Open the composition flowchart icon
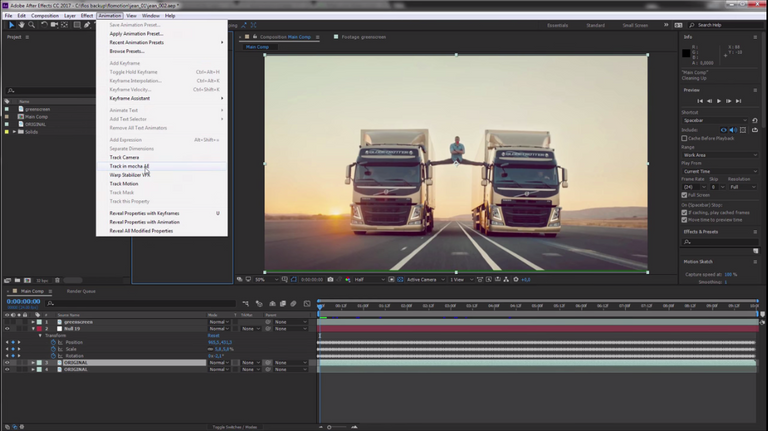This screenshot has height=431, width=768. coord(506,280)
